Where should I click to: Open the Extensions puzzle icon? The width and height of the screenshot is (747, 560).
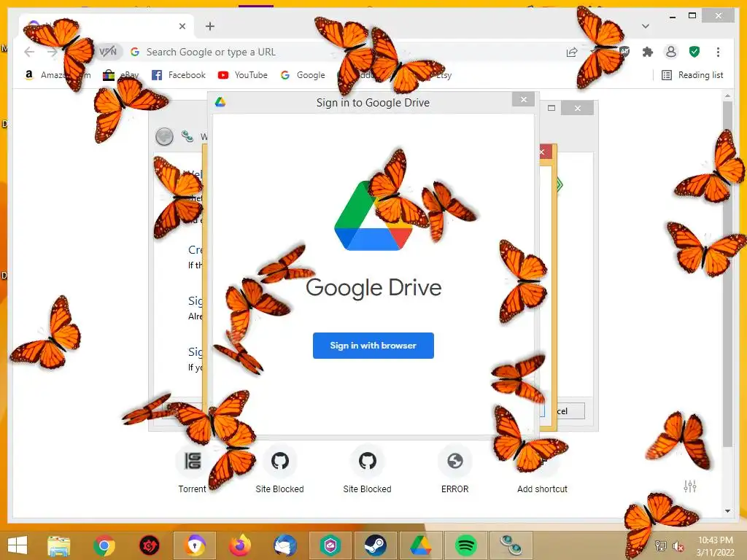tap(648, 52)
